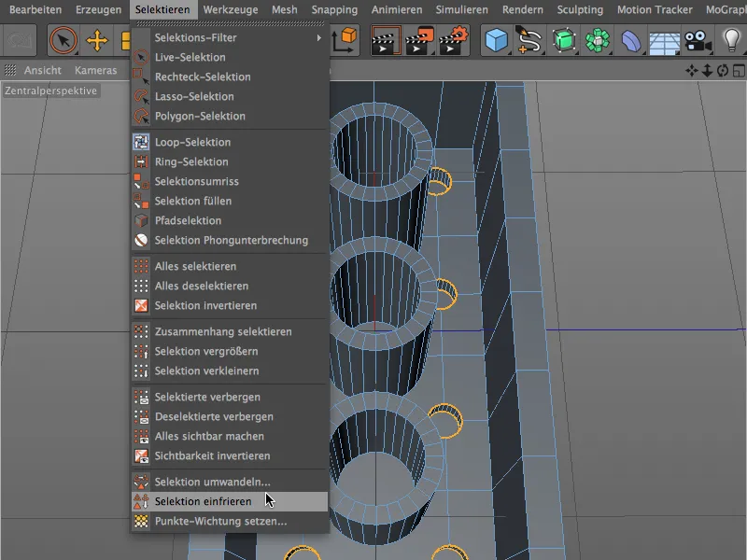Click the Zentralperspektive viewport label
Image resolution: width=747 pixels, height=560 pixels.
[x=51, y=91]
